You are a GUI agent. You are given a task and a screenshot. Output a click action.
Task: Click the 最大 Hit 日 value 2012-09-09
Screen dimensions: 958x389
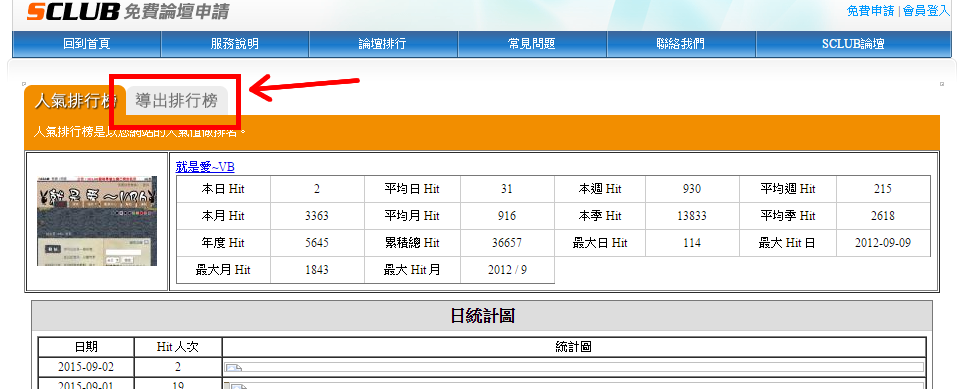point(883,242)
